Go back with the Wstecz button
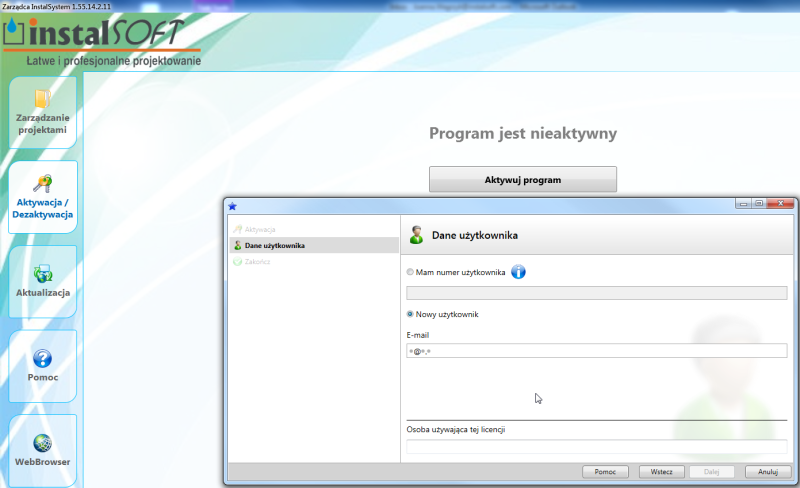This screenshot has height=488, width=800. [661, 472]
